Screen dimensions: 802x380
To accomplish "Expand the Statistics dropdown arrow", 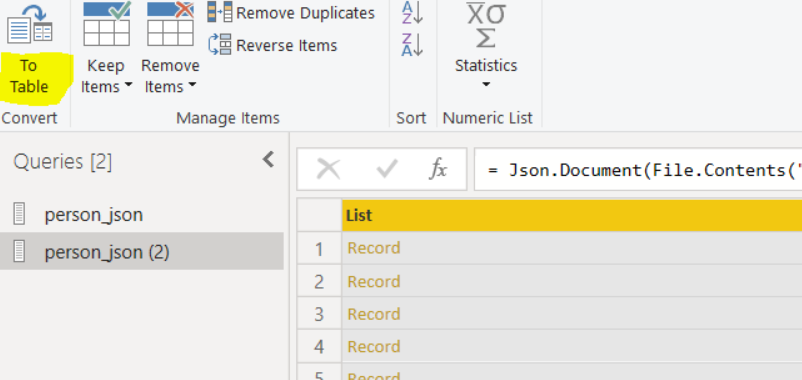I will 486,84.
